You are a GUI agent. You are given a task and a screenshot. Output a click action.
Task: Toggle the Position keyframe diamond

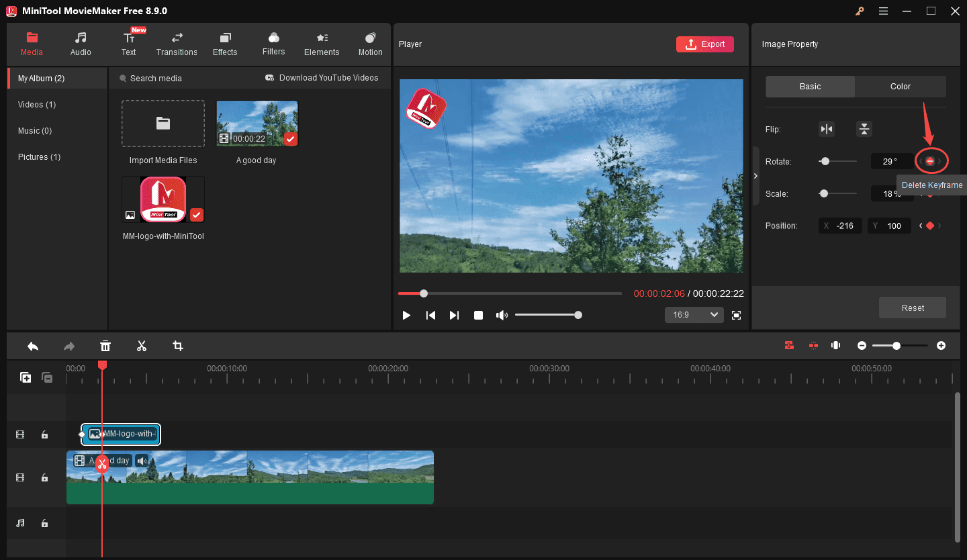(x=930, y=226)
